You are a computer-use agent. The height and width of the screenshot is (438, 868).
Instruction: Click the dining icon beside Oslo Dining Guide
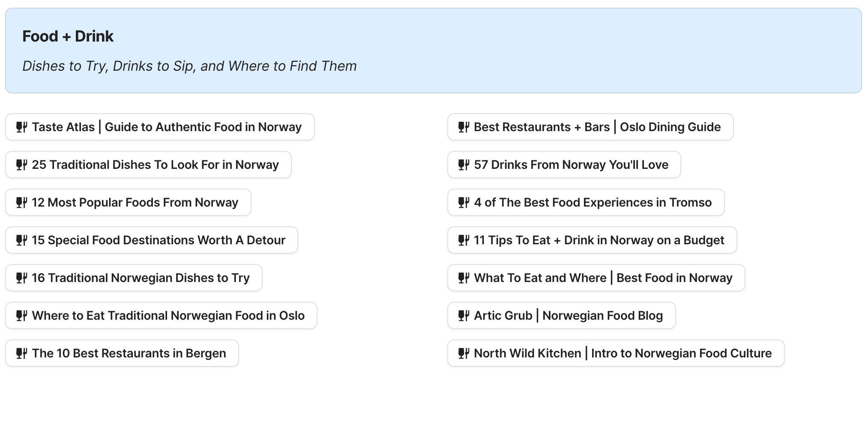point(464,127)
